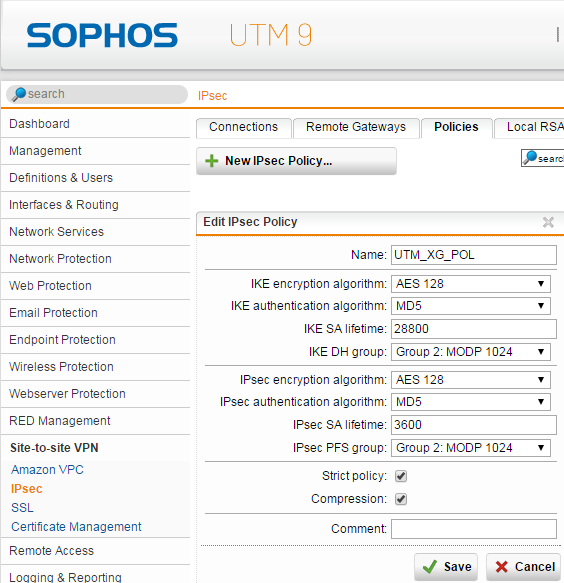Open Wireless Protection menu
The height and width of the screenshot is (583, 564).
pos(96,367)
